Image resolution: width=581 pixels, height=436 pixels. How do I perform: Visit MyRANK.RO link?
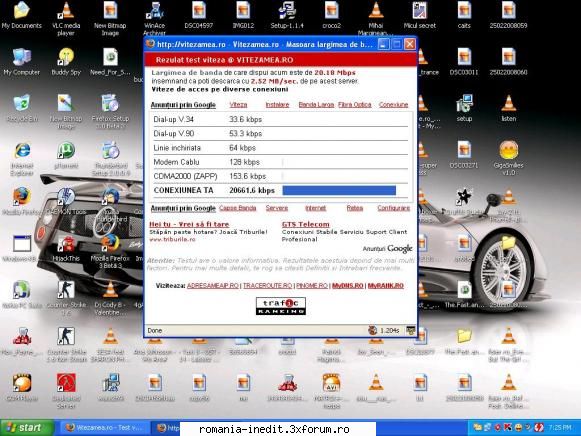385,286
